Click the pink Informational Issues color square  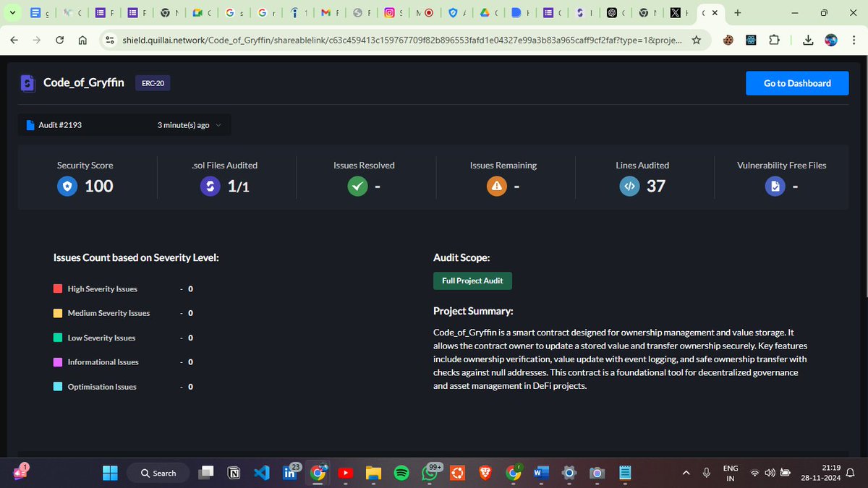point(58,361)
